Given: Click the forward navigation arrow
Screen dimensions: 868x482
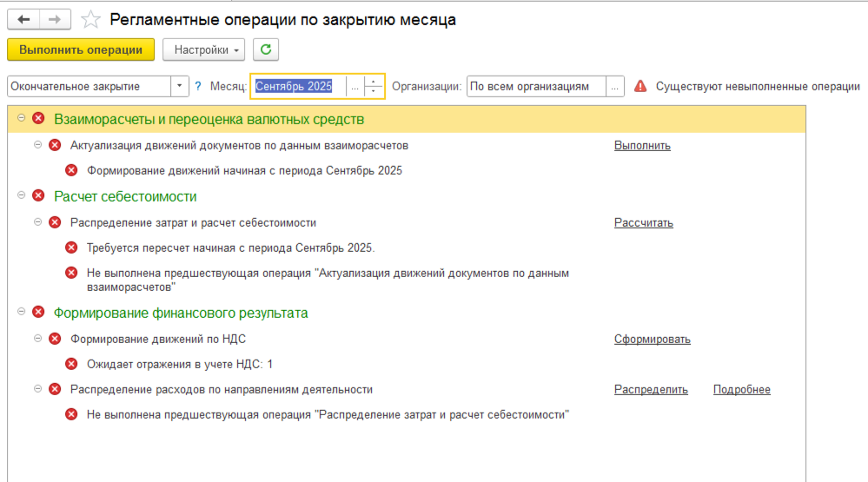Looking at the screenshot, I should (55, 19).
